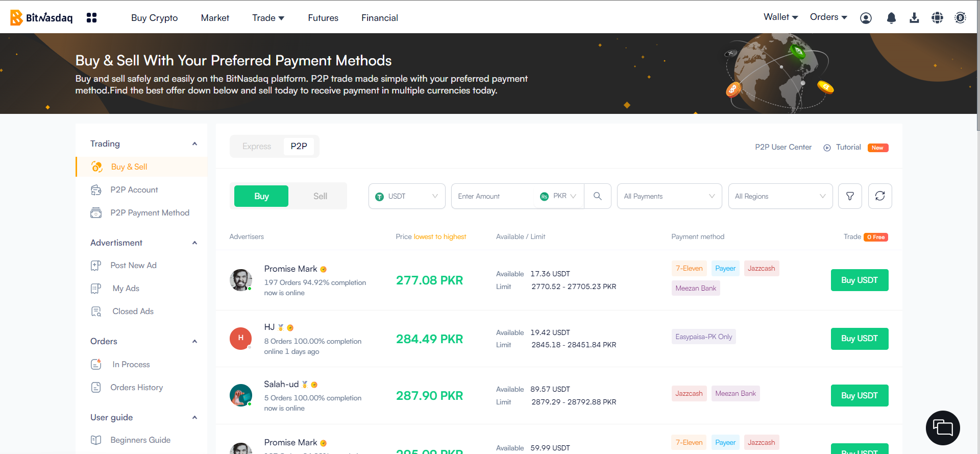Click the Enter Amount field
The height and width of the screenshot is (454, 980).
tap(493, 196)
